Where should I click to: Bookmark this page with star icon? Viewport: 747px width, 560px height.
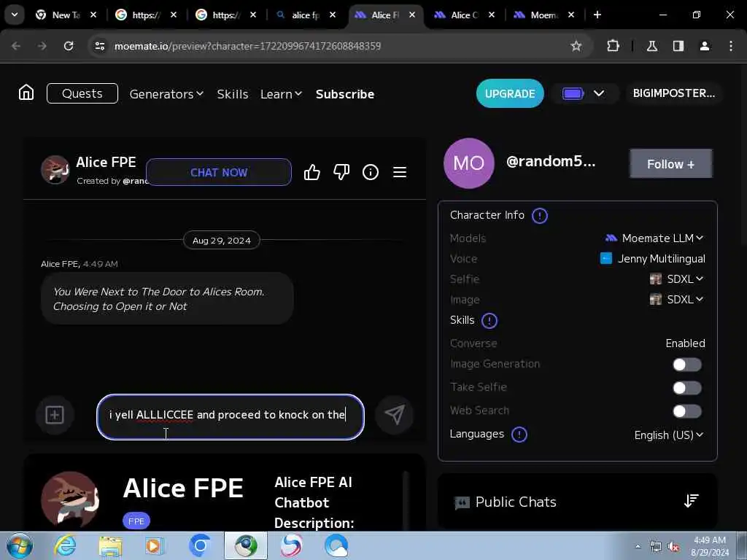point(576,46)
